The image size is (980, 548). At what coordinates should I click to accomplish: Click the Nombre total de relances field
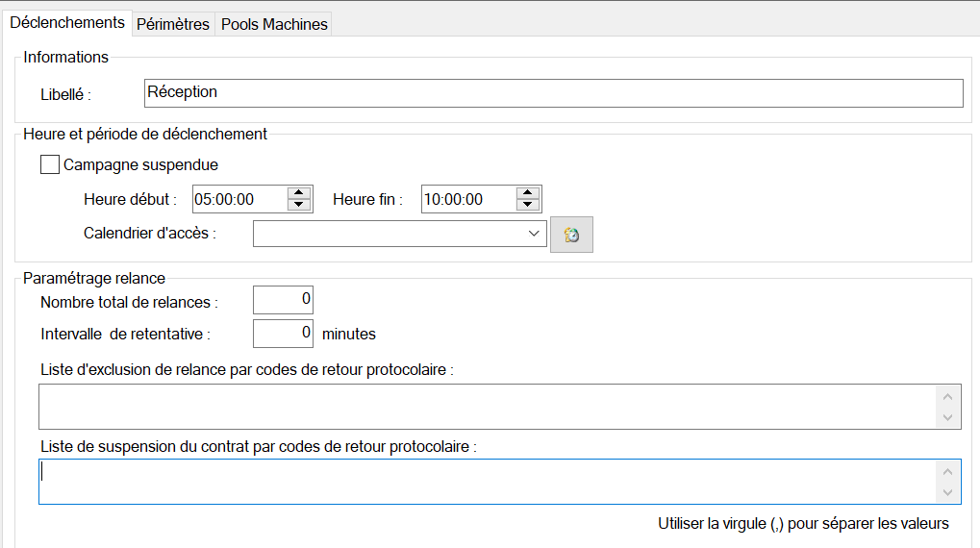click(x=283, y=300)
